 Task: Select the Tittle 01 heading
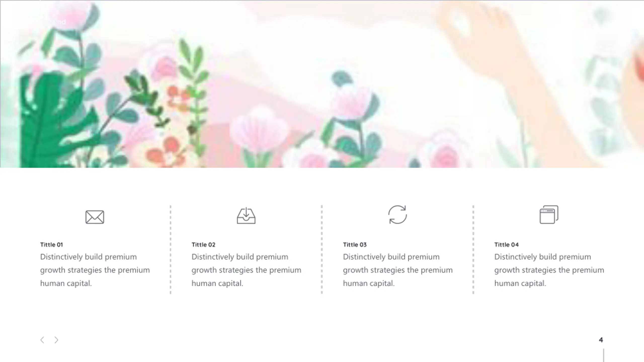pyautogui.click(x=52, y=245)
